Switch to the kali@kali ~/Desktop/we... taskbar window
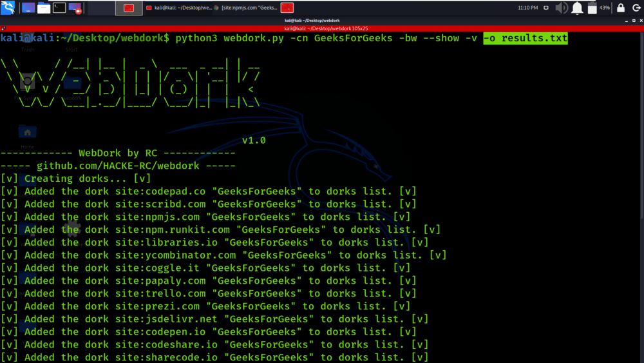 pyautogui.click(x=179, y=8)
